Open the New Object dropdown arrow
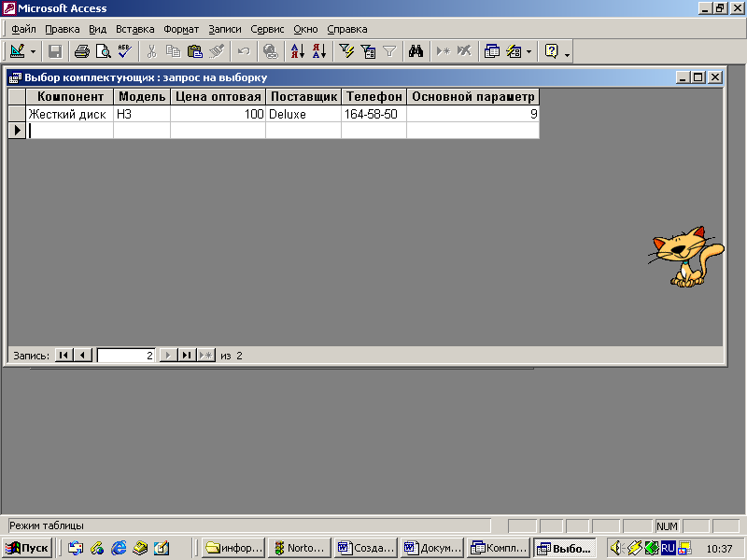Screen dimensions: 747x560 [529, 51]
